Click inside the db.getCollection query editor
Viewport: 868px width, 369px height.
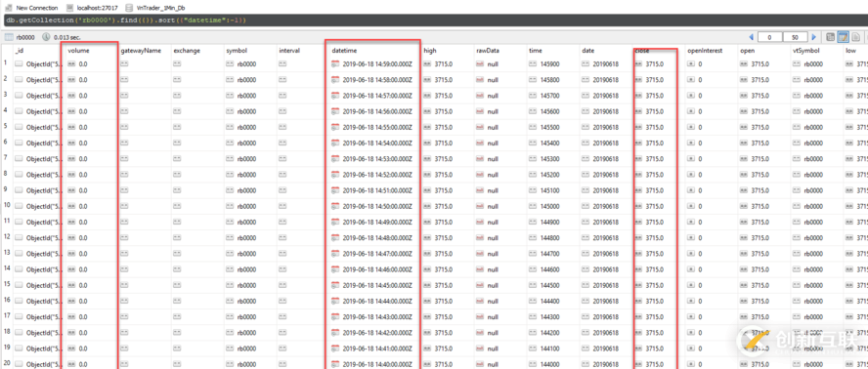pyautogui.click(x=434, y=20)
